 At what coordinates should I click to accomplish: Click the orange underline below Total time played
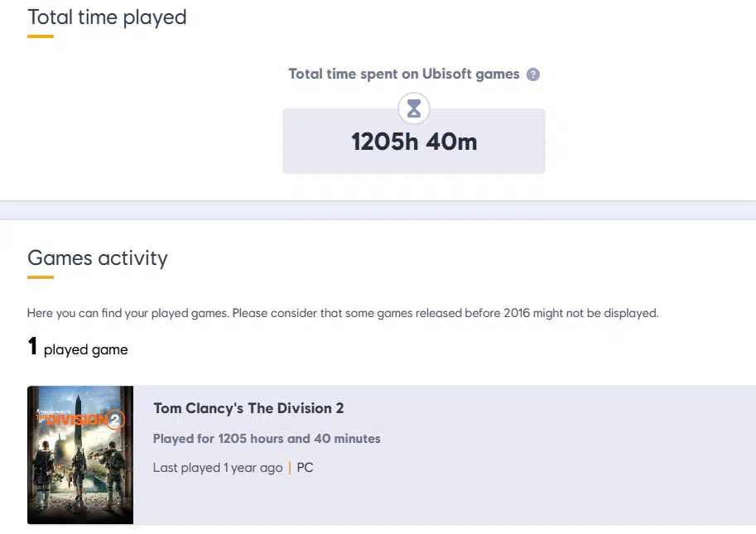(41, 36)
